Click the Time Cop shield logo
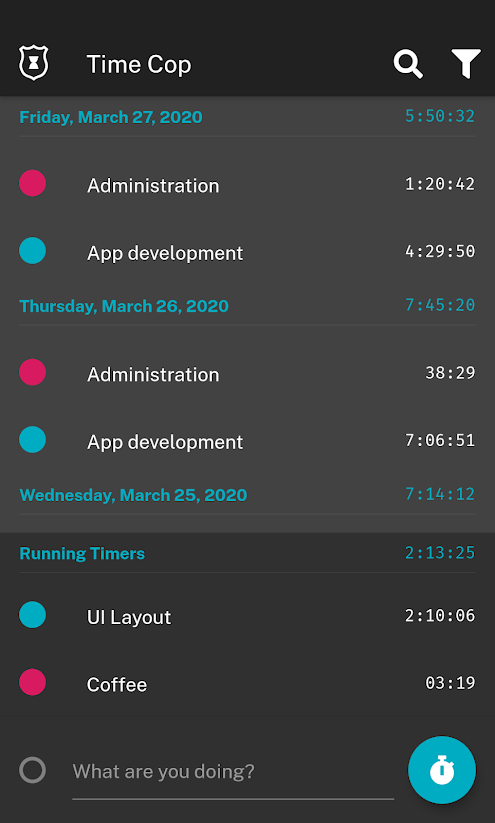495x823 pixels. coord(34,63)
